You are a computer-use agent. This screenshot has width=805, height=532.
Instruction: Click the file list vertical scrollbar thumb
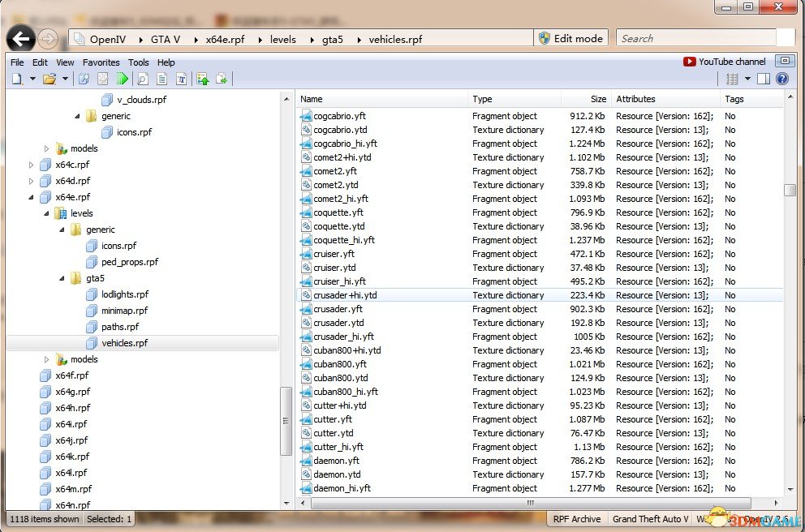[790, 190]
